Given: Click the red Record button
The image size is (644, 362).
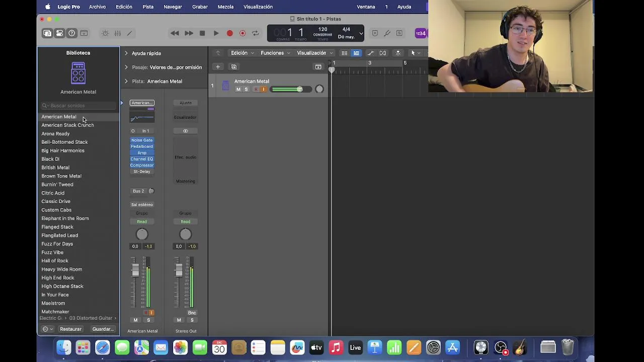Looking at the screenshot, I should [229, 33].
